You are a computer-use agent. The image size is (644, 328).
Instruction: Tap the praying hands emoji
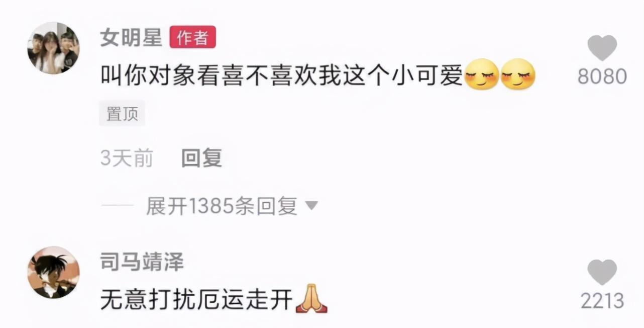311,299
